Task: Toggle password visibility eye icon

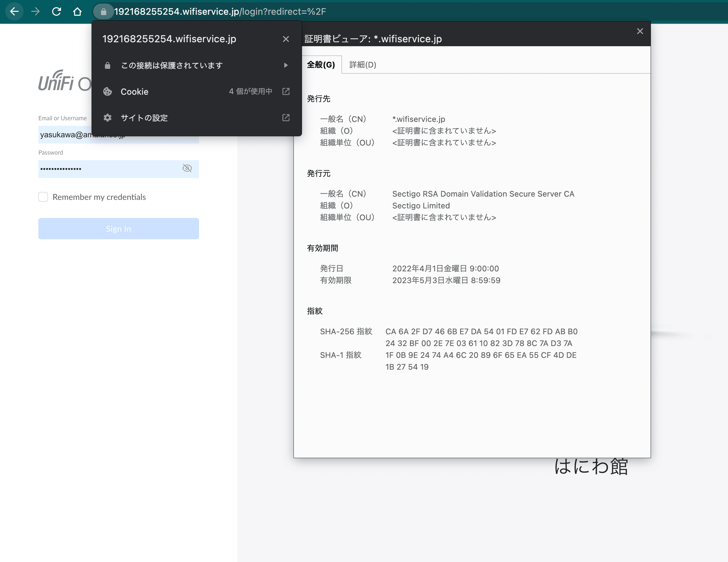Action: pyautogui.click(x=187, y=168)
